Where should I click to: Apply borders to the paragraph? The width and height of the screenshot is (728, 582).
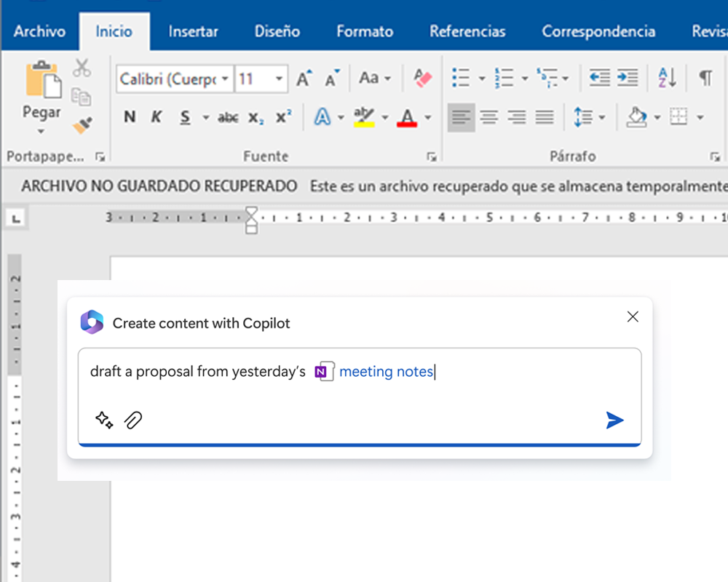678,116
